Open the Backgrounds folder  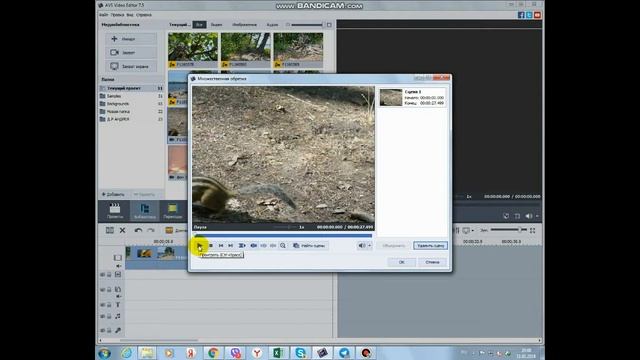click(x=131, y=104)
